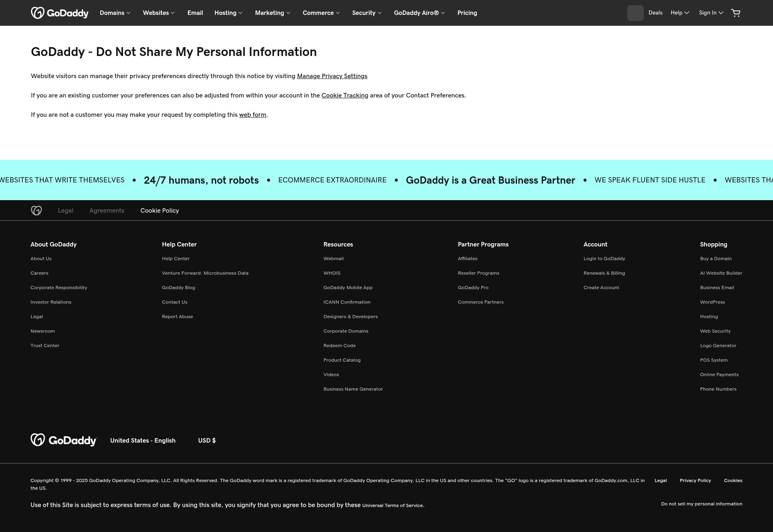
Task: Click Do not sell my personal information
Action: pos(701,504)
